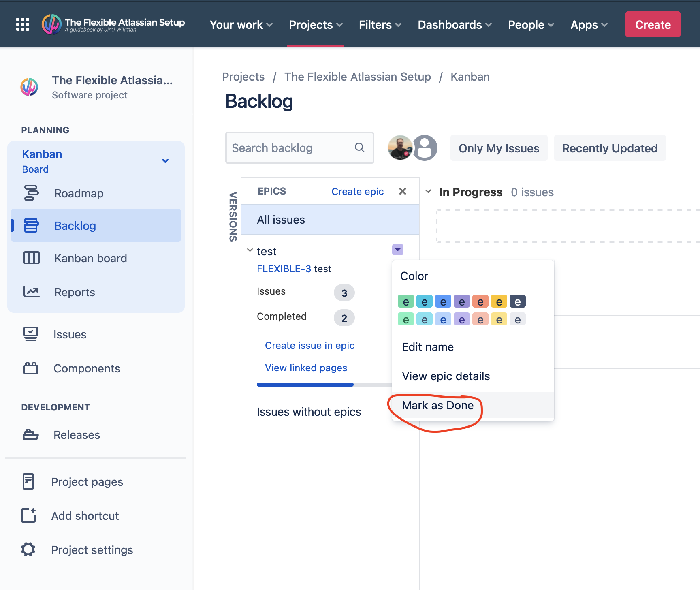The width and height of the screenshot is (700, 590).
Task: Toggle filtering by the user avatar
Action: pyautogui.click(x=400, y=148)
